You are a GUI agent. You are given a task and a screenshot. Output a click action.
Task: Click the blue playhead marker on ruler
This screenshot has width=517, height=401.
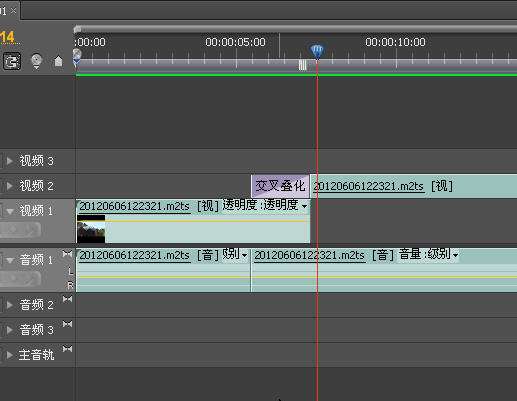(317, 52)
